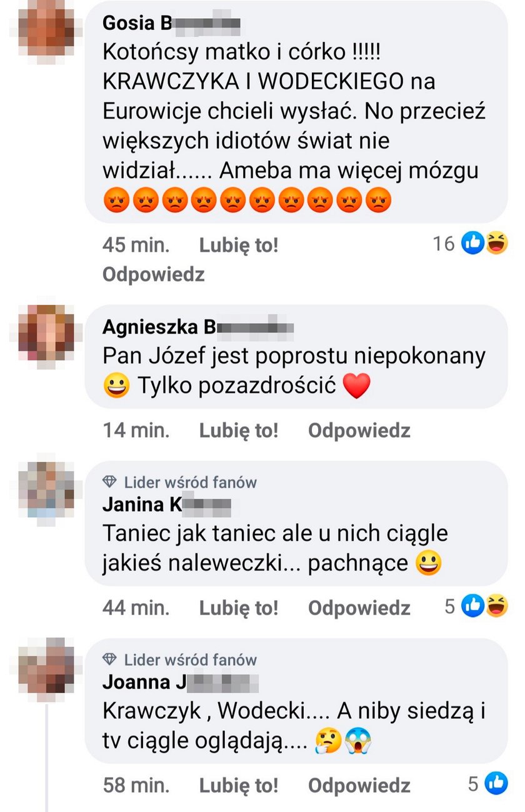Image resolution: width=525 pixels, height=812 pixels.
Task: Open the Gosia B profile name link
Action: [x=171, y=23]
